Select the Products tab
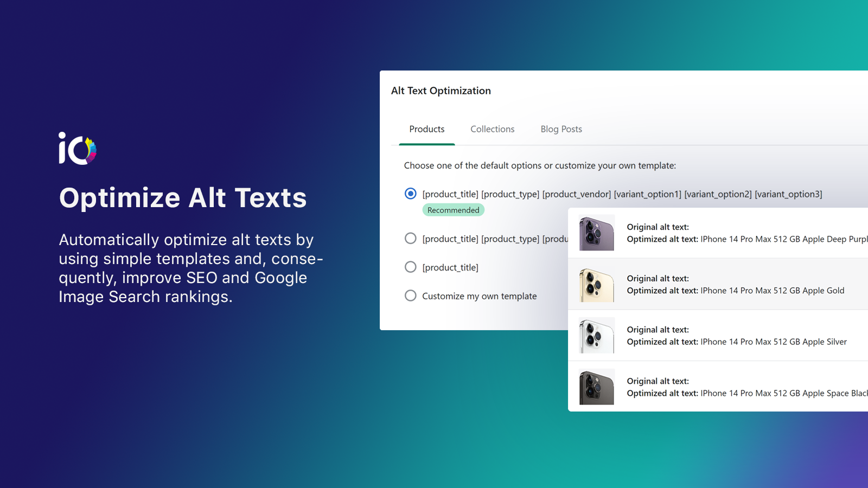The height and width of the screenshot is (488, 868). [426, 129]
